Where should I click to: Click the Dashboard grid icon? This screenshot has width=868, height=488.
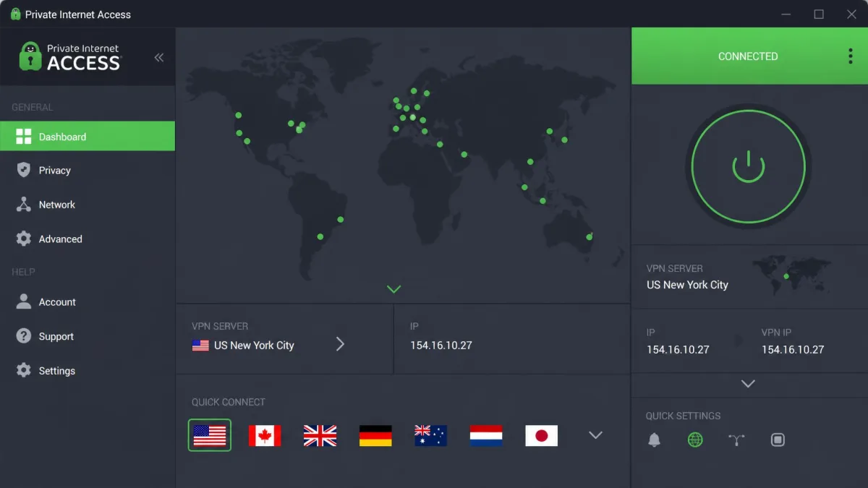[x=24, y=137]
